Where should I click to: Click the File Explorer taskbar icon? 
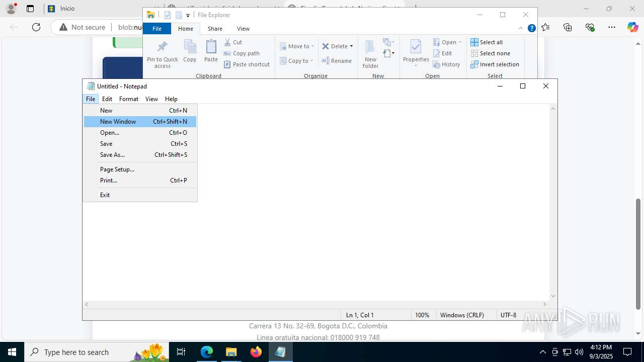tap(231, 352)
